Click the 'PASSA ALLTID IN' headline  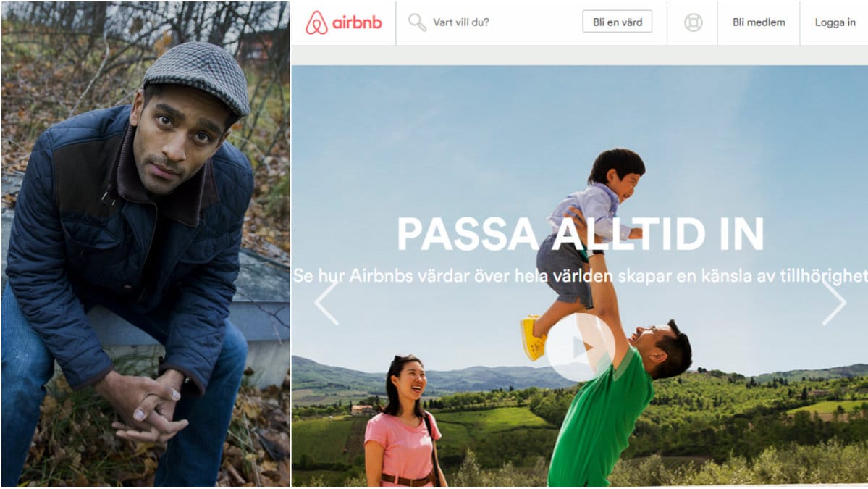pos(580,234)
